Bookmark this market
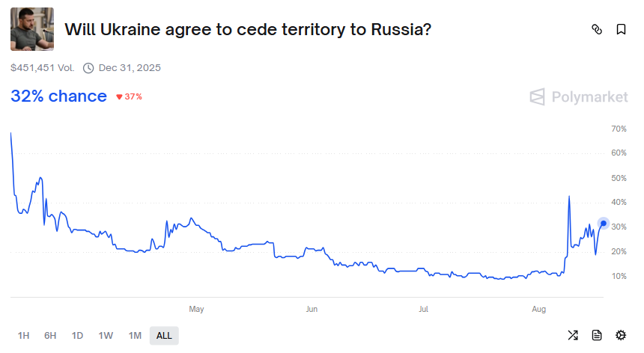 point(621,29)
